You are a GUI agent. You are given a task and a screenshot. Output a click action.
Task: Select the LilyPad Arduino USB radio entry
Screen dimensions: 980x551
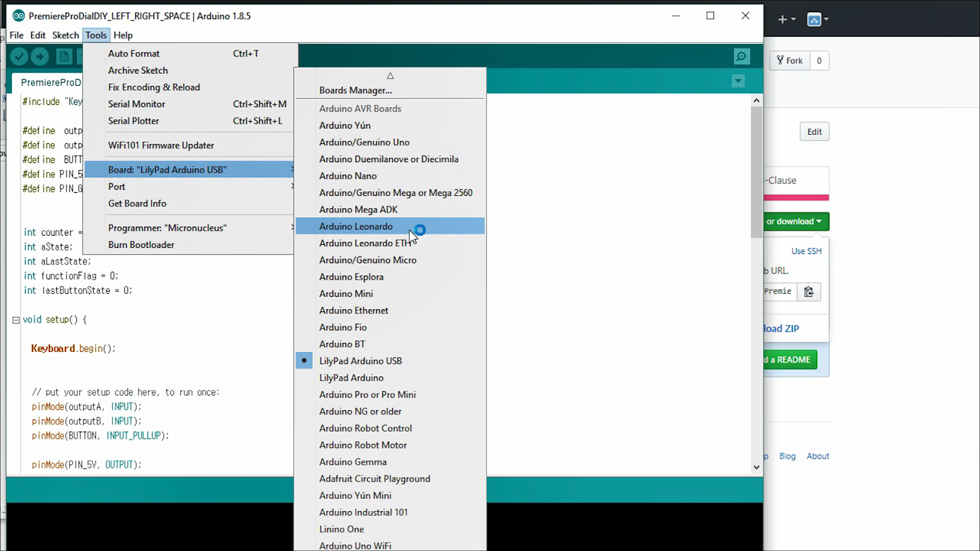tap(390, 361)
